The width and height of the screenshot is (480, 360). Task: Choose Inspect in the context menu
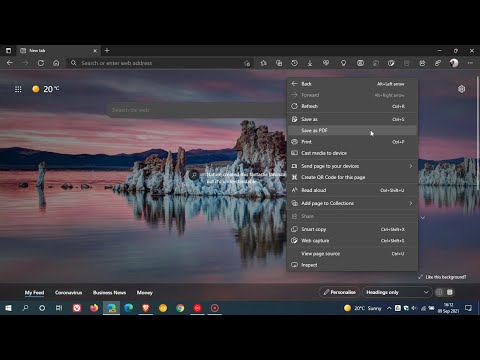[x=352, y=265]
